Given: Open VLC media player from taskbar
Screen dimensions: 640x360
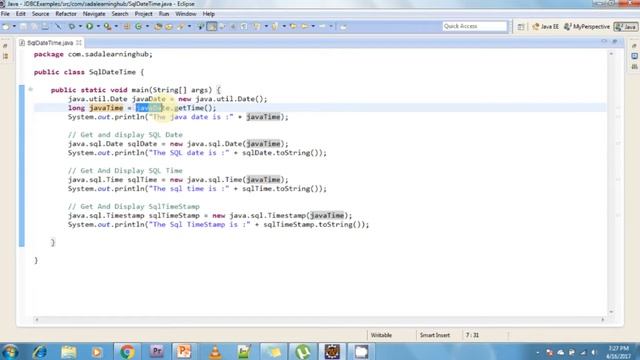Looking at the screenshot, I should (x=215, y=352).
